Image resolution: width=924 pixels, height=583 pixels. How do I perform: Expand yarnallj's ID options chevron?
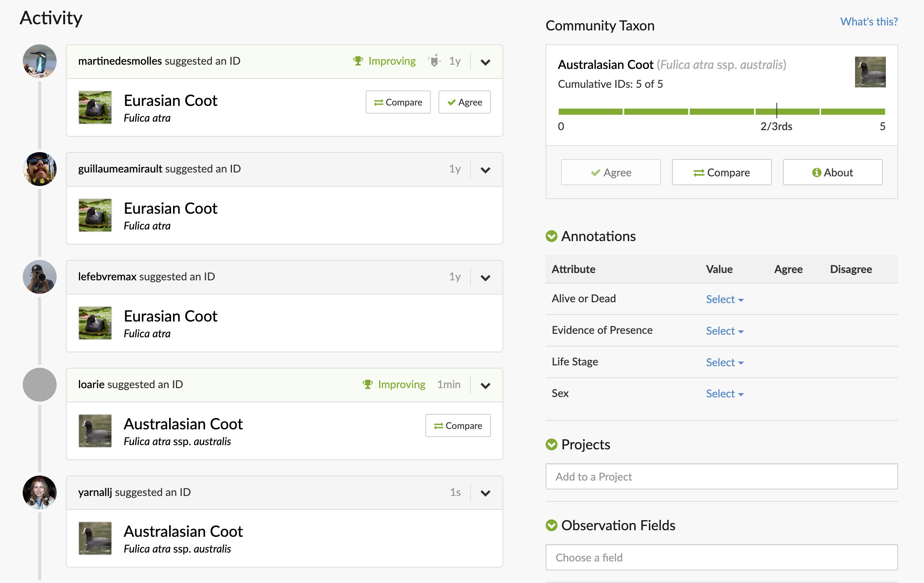(x=485, y=493)
